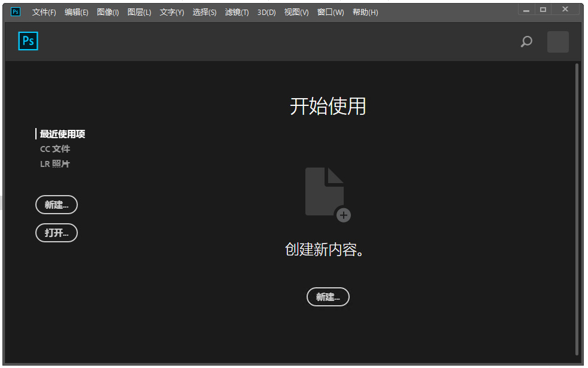Screen dimensions: 588x368
Task: Click the 新建... button below 创建新内容
Action: pos(328,297)
